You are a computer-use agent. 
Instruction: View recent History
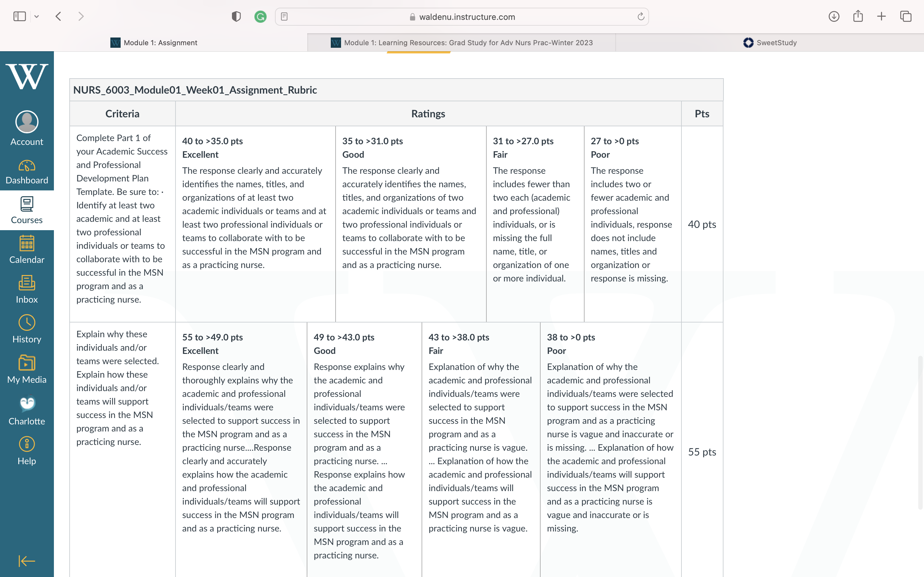[x=27, y=329]
